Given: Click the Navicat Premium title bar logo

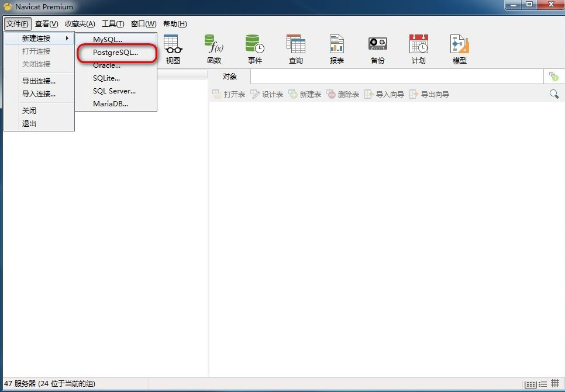Looking at the screenshot, I should tap(8, 6).
